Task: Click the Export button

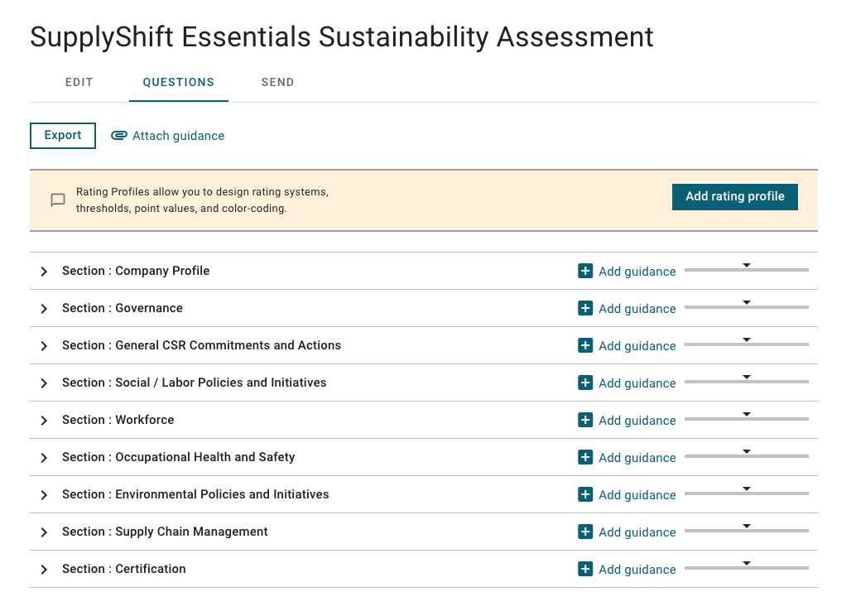Action: tap(63, 136)
